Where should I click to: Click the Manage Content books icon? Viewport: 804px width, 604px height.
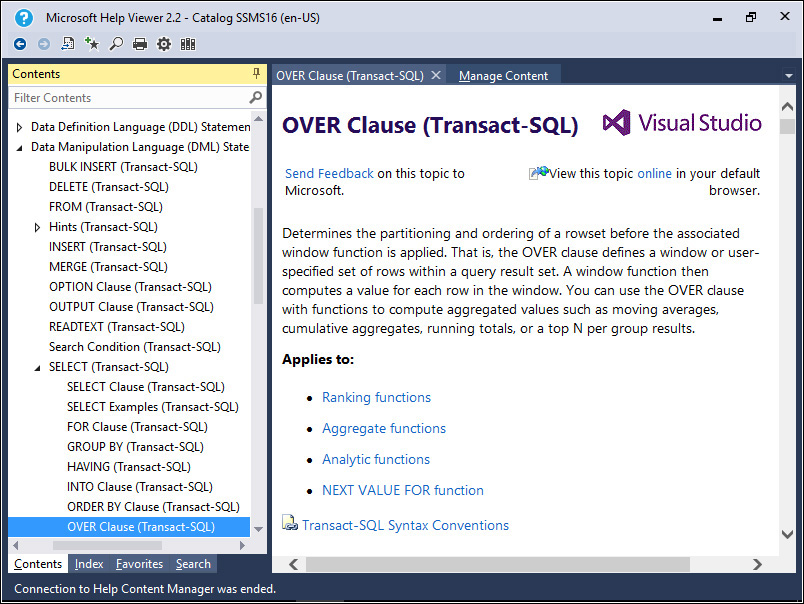click(x=188, y=44)
